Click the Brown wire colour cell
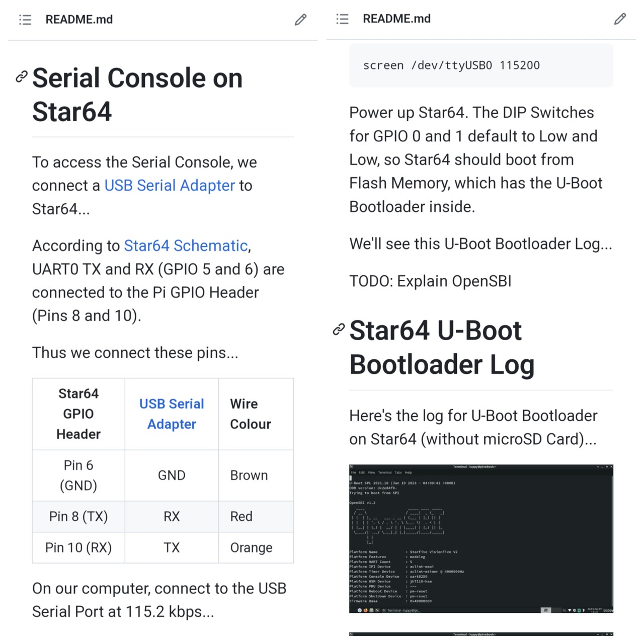 pyautogui.click(x=249, y=475)
